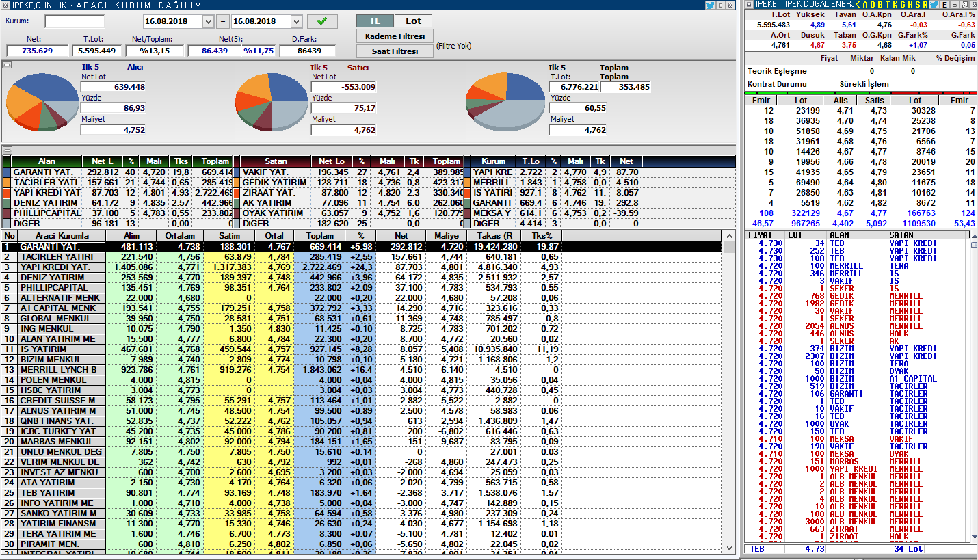This screenshot has width=978, height=560.
Task: Click the 'Kurum' header of top totals table
Action: click(x=493, y=161)
